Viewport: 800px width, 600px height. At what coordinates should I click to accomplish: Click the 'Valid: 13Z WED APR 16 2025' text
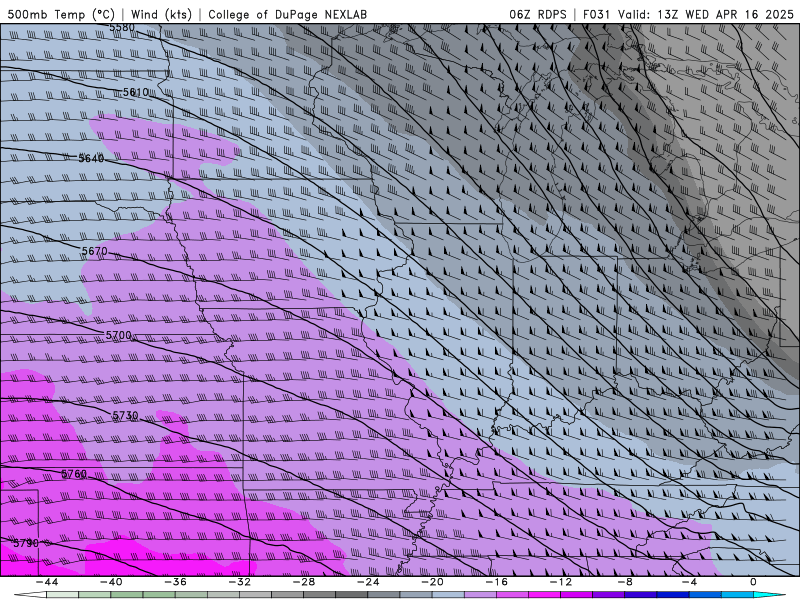[x=706, y=14]
